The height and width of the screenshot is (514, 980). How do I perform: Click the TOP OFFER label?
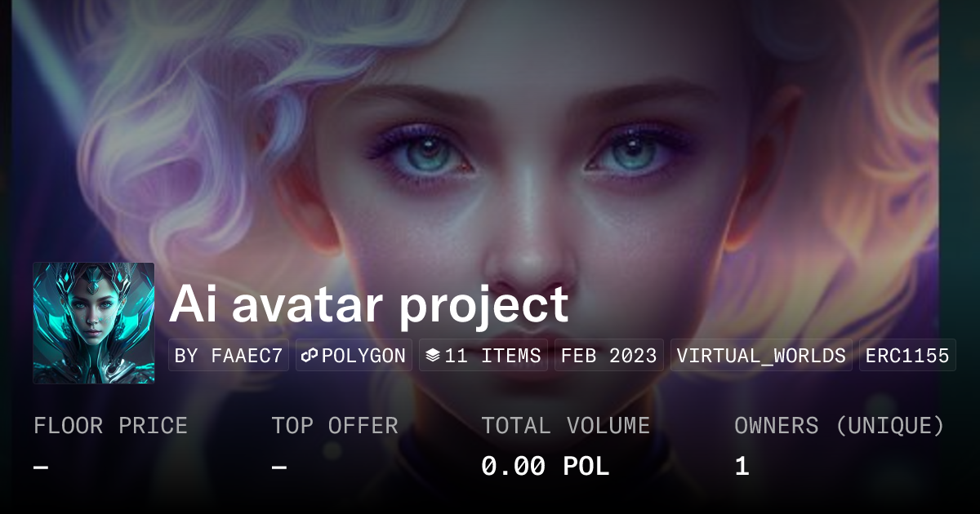(x=335, y=426)
